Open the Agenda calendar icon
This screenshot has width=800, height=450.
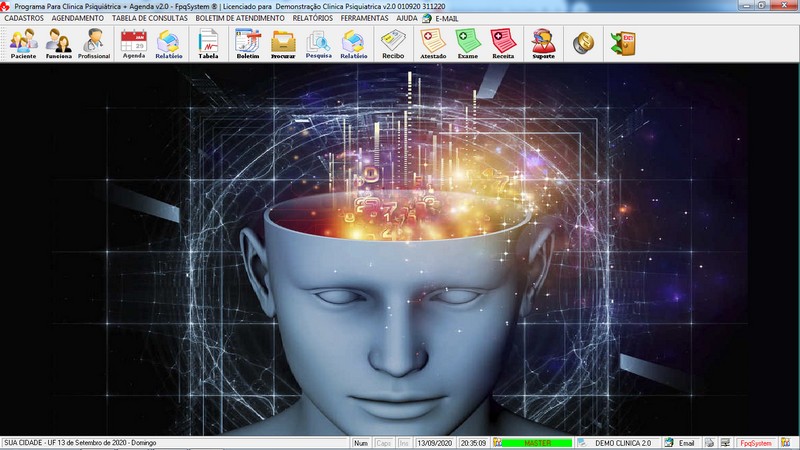(x=134, y=43)
